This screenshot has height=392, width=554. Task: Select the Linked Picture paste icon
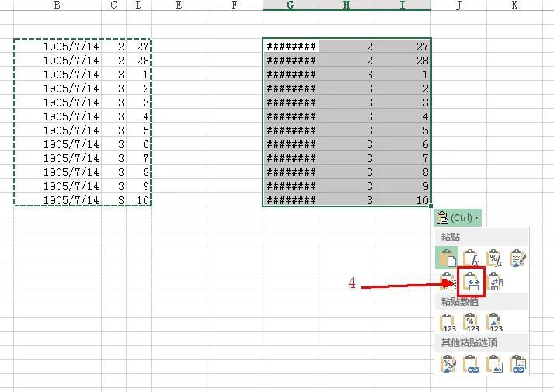(x=517, y=363)
